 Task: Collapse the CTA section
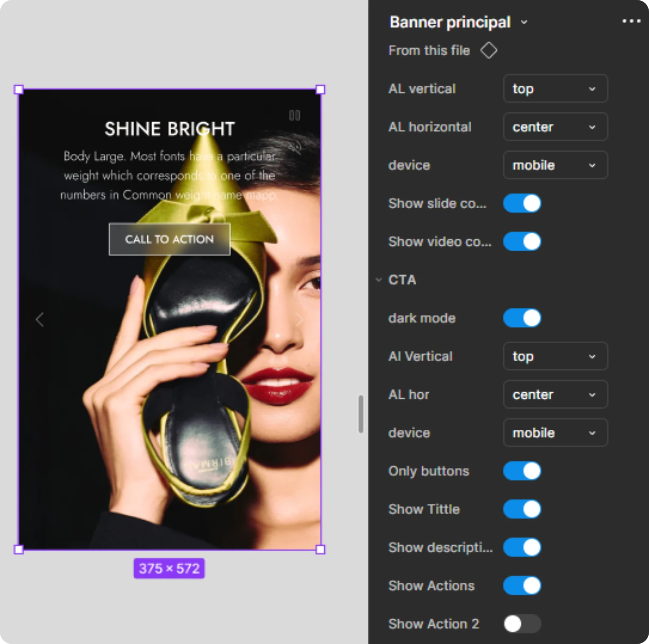coord(378,280)
